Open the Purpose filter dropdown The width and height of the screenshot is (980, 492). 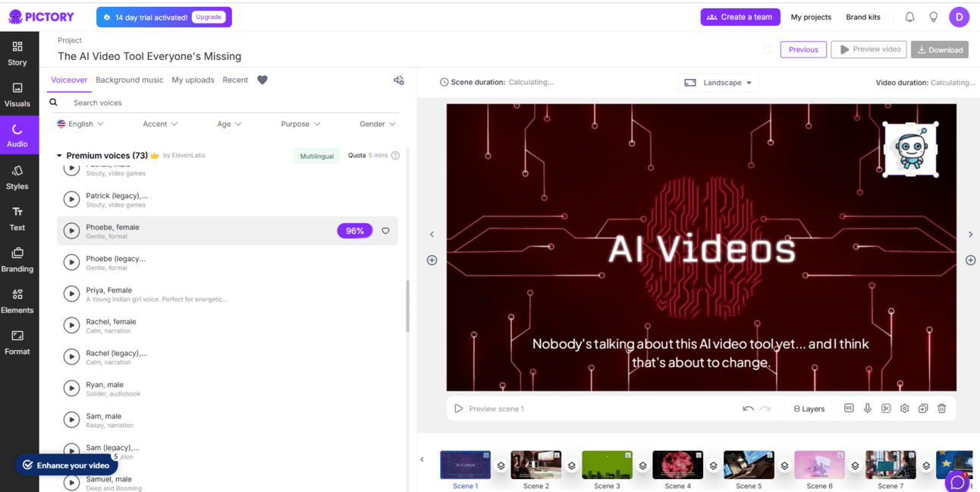[300, 124]
